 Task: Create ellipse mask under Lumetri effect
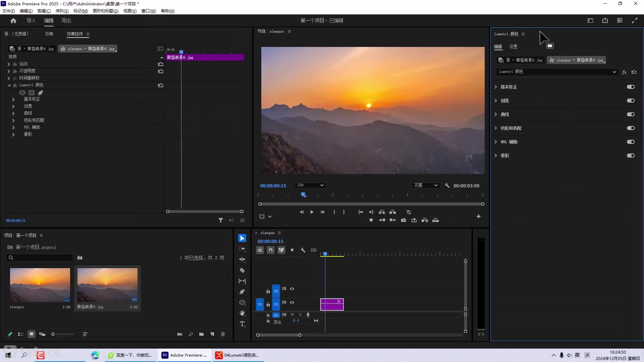click(22, 93)
